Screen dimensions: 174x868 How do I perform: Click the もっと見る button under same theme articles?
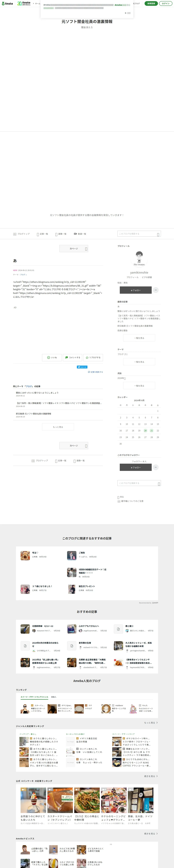(x=58, y=427)
